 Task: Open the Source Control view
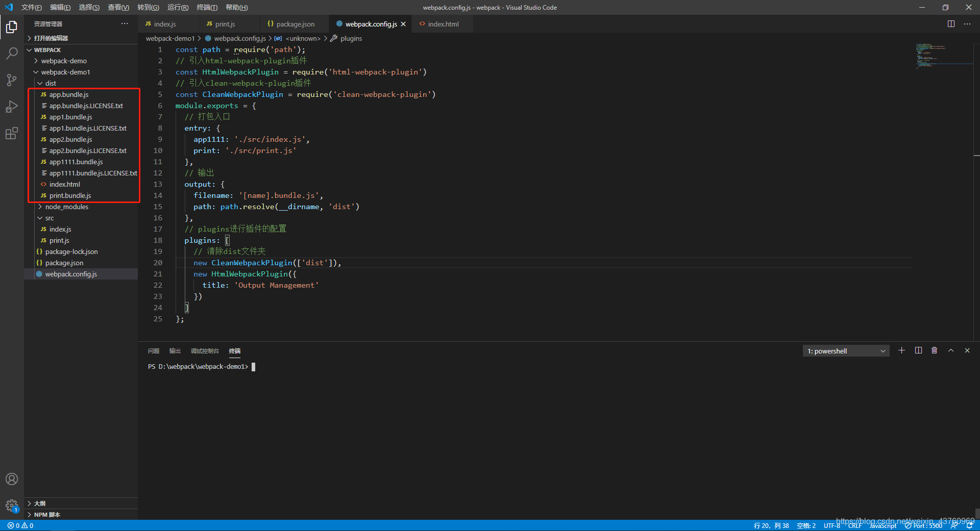[x=11, y=80]
